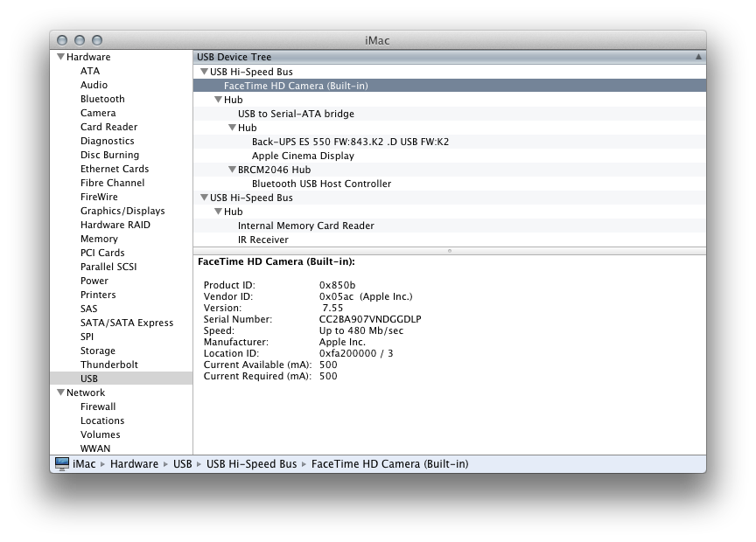Image resolution: width=756 pixels, height=542 pixels.
Task: Open Power section
Action: 94,281
